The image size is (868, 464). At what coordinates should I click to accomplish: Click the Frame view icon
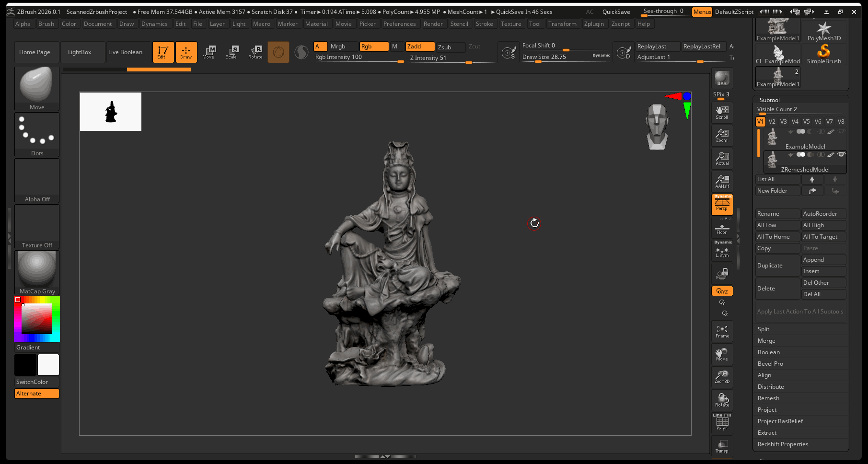722,331
